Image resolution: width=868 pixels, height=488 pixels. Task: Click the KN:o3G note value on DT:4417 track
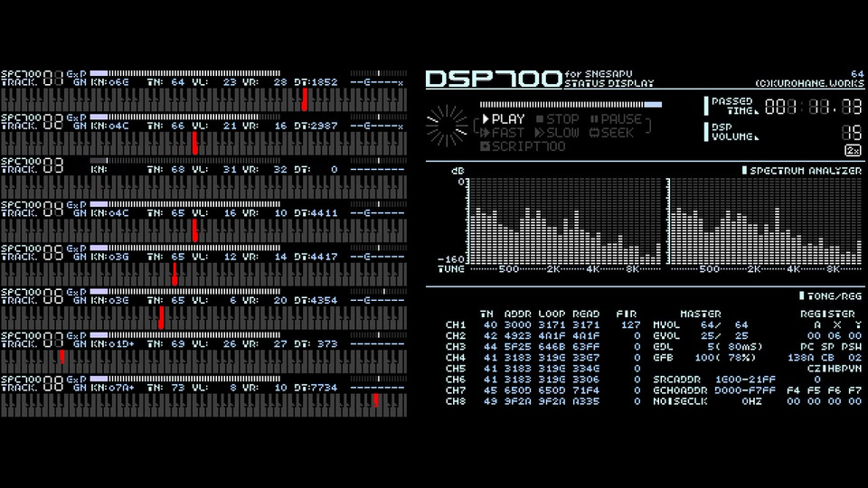pos(109,257)
